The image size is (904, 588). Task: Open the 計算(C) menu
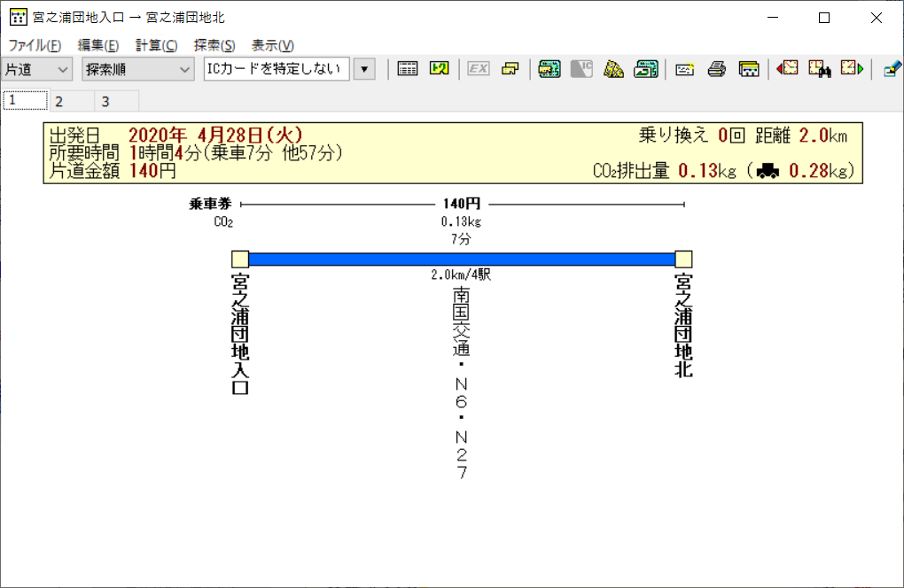click(x=156, y=45)
